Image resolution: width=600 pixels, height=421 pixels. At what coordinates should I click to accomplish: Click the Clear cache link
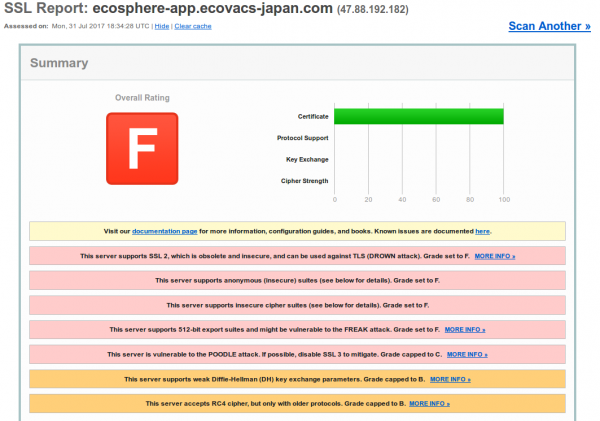(193, 26)
